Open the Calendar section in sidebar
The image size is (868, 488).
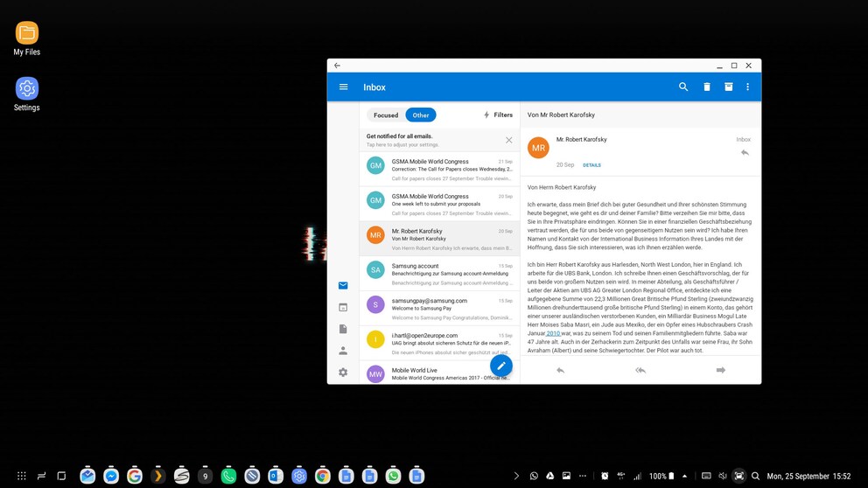pos(343,307)
